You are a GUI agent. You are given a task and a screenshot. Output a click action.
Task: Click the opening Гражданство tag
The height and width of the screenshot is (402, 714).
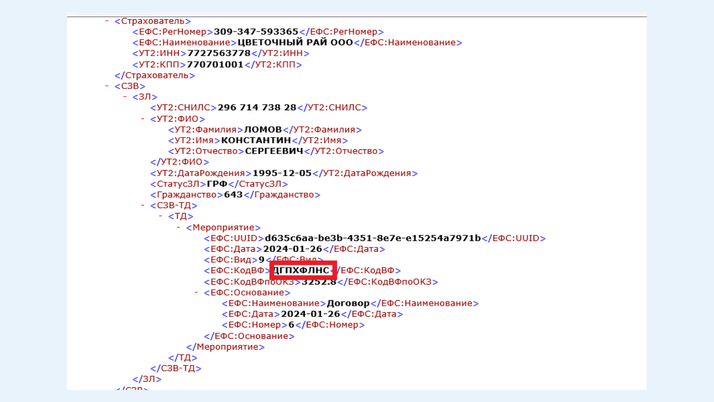[187, 195]
